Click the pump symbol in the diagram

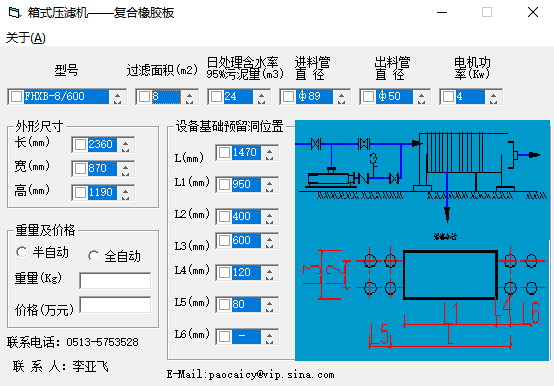point(330,178)
